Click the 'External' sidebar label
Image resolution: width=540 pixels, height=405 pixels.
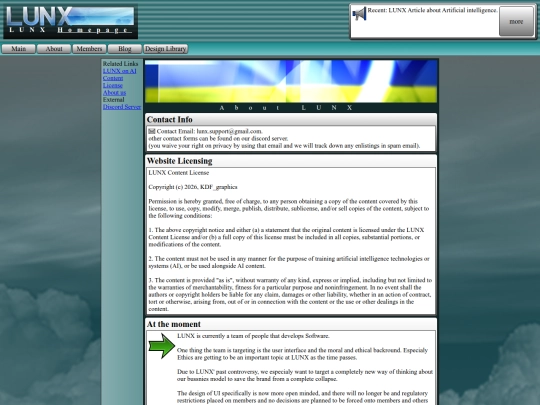[113, 100]
